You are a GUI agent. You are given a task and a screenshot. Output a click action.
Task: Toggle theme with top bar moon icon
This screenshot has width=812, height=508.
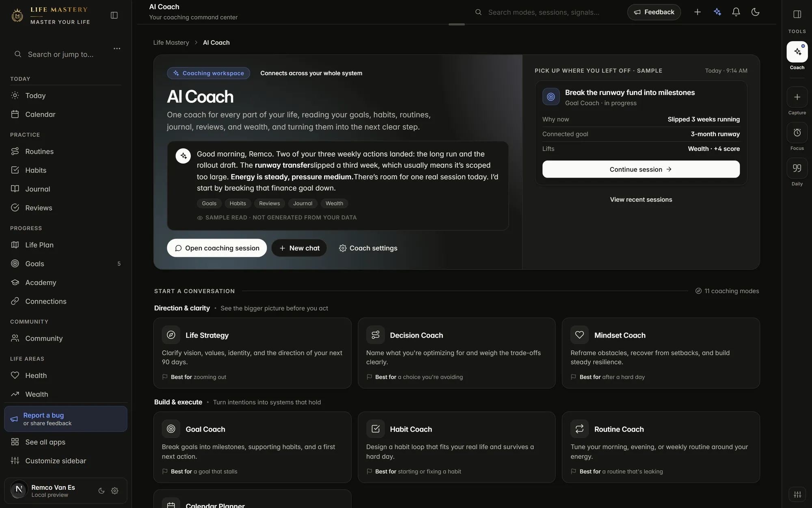[755, 12]
